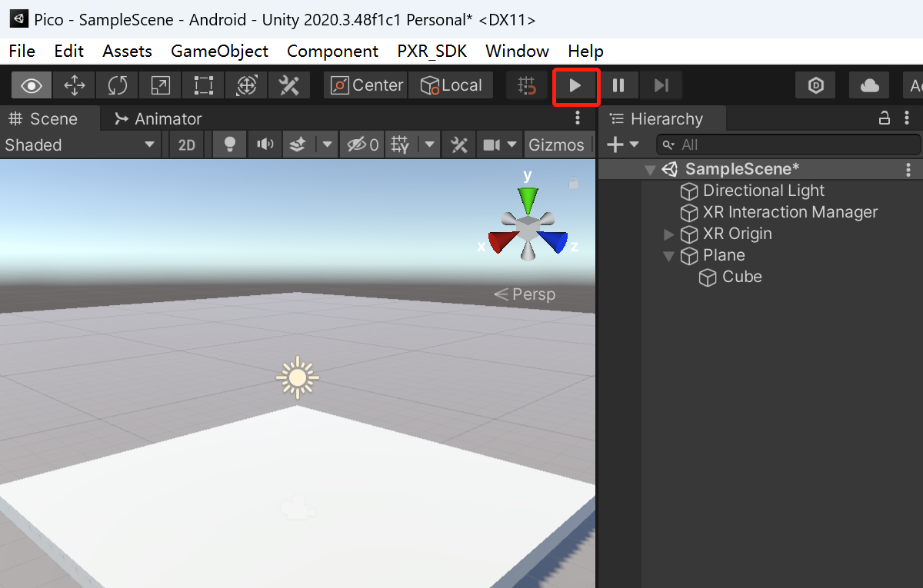
Task: Toggle scene audio speaker
Action: [265, 145]
